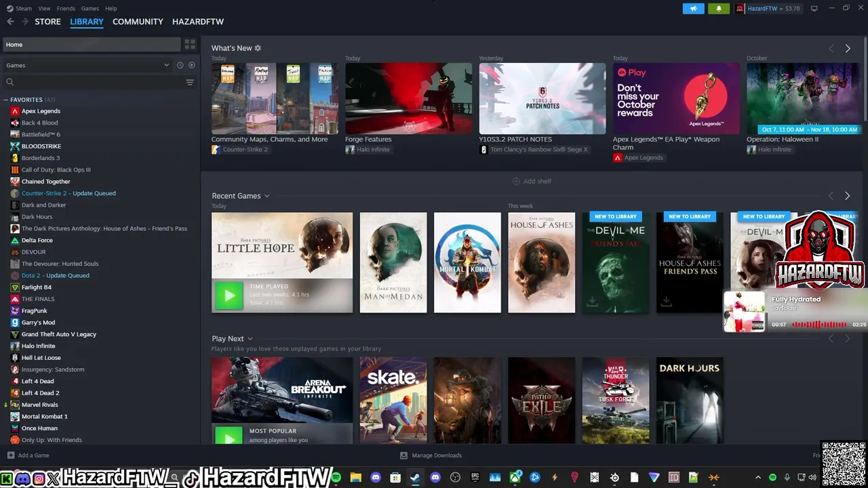Click Add a Game
This screenshot has height=488, width=868.
pyautogui.click(x=28, y=455)
